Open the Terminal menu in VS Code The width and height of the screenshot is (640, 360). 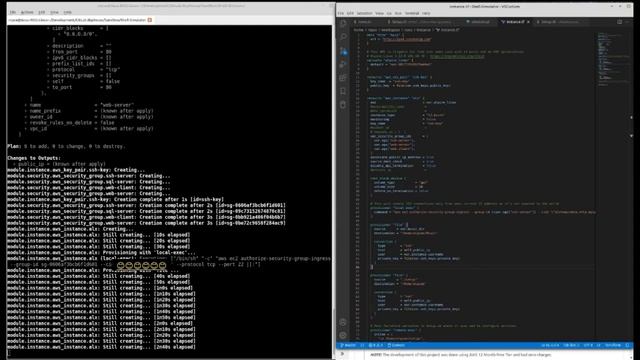[412, 13]
